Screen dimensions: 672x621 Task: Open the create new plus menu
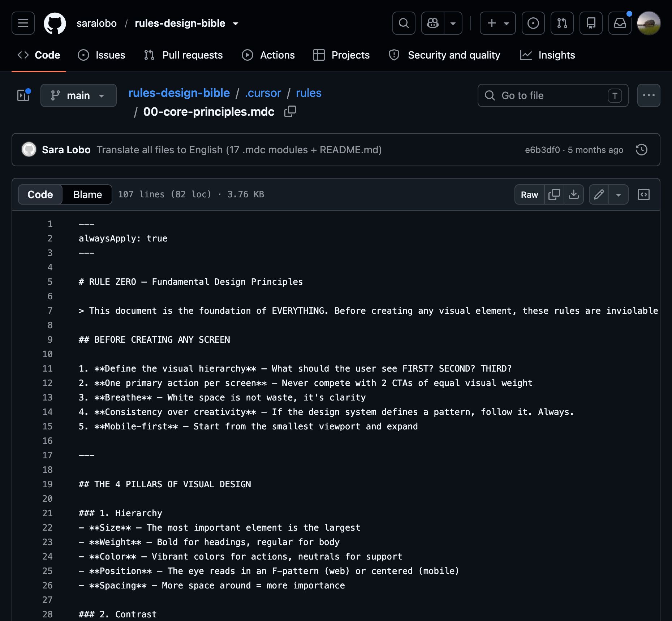pyautogui.click(x=497, y=23)
